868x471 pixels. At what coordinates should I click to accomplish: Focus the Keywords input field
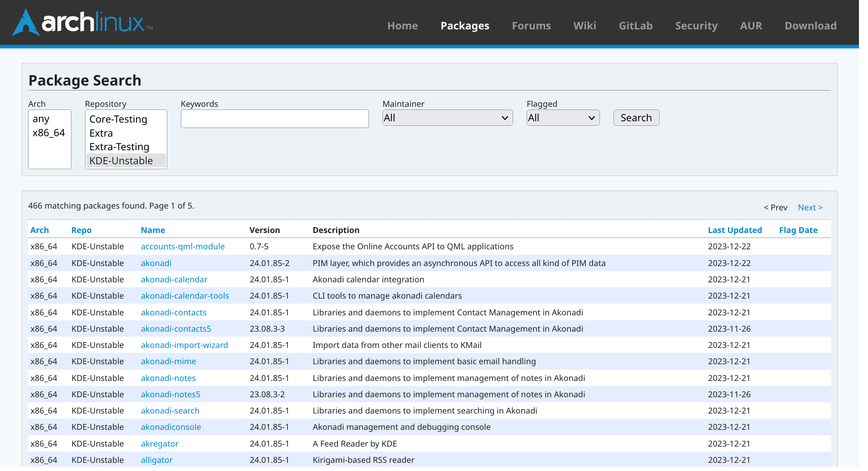(x=275, y=119)
